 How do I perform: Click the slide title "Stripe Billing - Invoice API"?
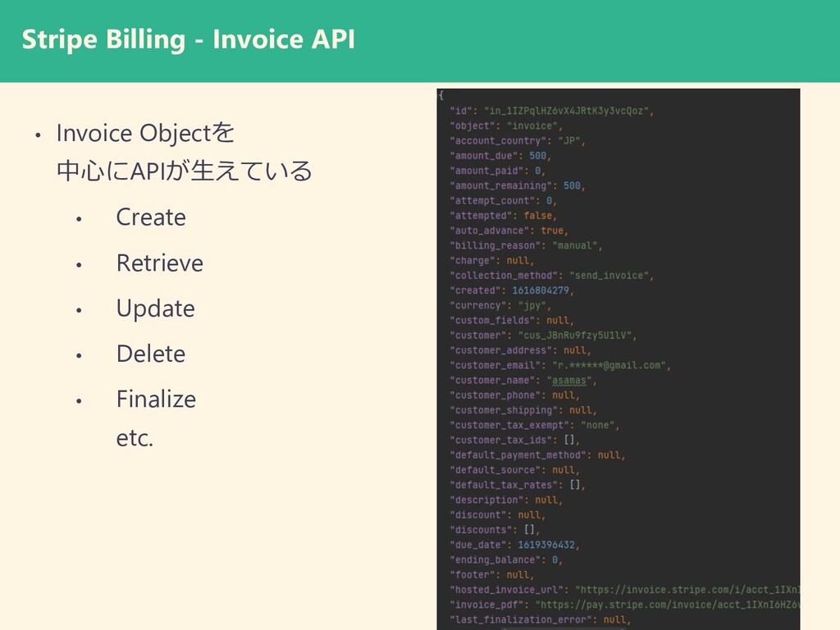[188, 39]
